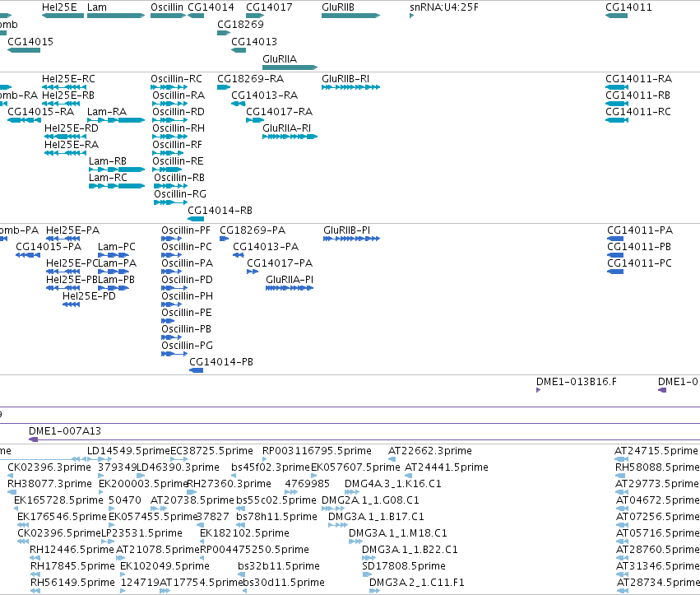Select the Lam-RB transcript label
The width and height of the screenshot is (700, 595).
pyautogui.click(x=108, y=161)
